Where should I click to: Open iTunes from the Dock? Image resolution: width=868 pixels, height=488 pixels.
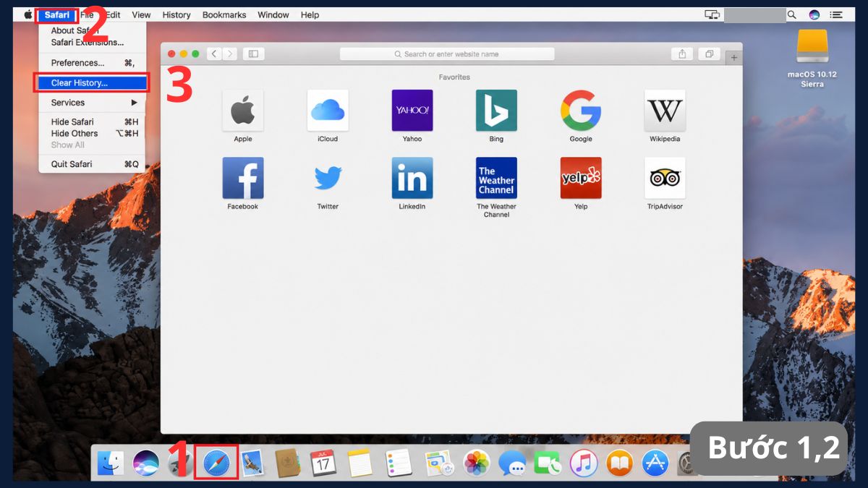583,463
